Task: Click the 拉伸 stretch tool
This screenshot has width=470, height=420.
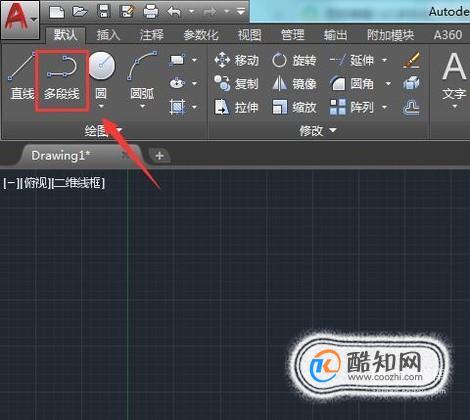Action: coord(237,107)
